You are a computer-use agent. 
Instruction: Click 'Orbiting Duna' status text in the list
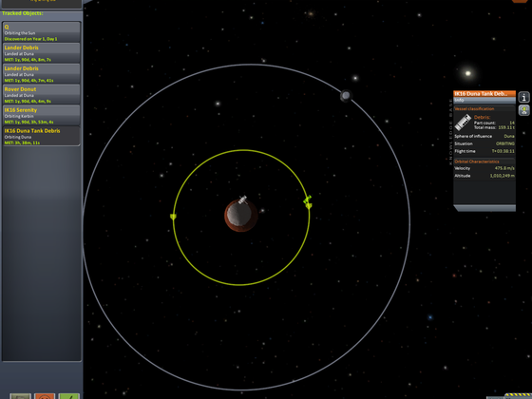[x=18, y=137]
